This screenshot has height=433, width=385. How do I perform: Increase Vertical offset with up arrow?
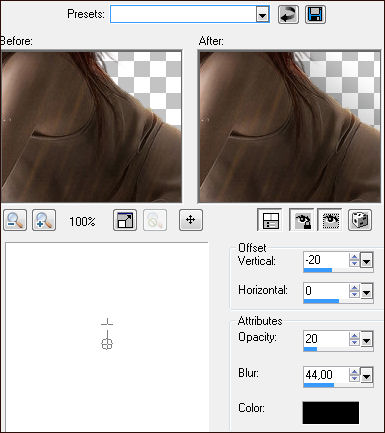pyautogui.click(x=354, y=257)
